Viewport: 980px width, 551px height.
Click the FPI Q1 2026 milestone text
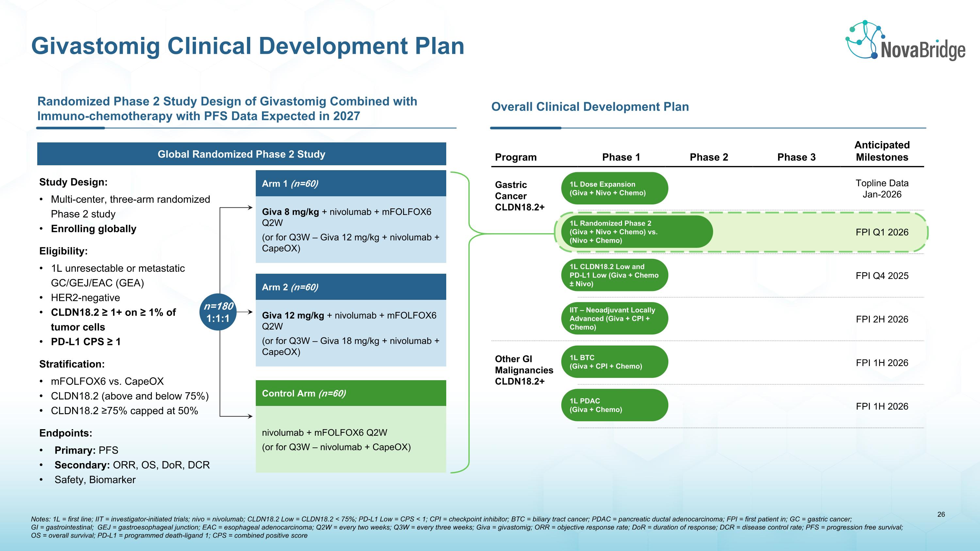882,232
